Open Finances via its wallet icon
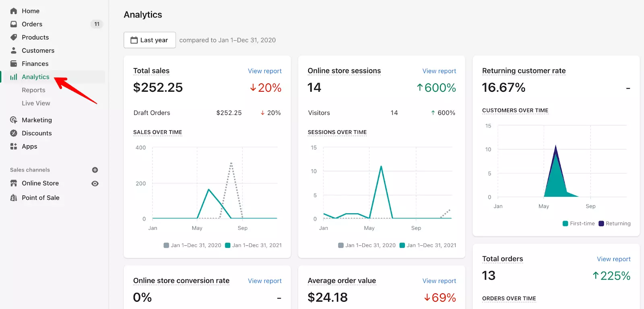Screen dimensions: 644x309 click(x=14, y=64)
